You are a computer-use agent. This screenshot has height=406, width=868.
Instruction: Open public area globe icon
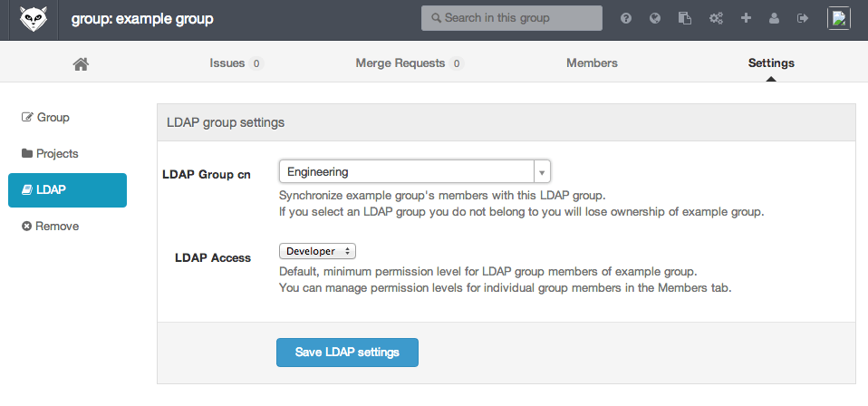point(655,18)
